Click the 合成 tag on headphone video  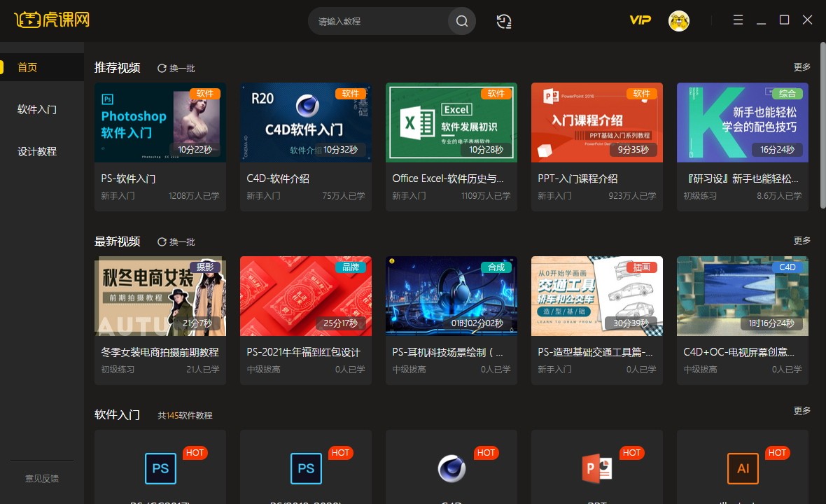tap(496, 267)
